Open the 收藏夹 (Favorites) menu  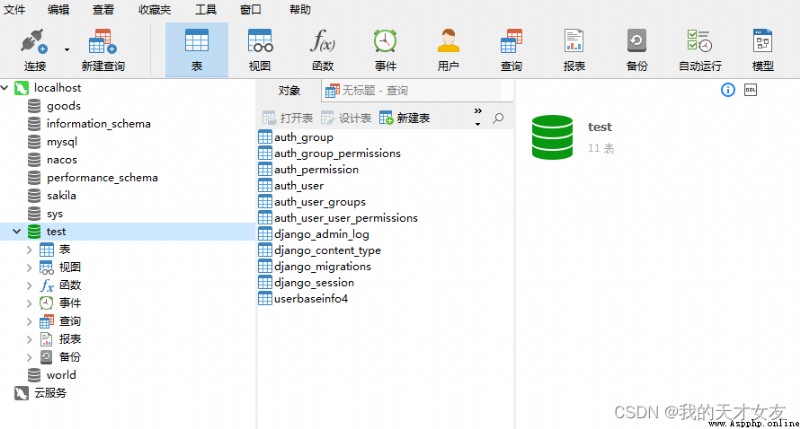click(x=155, y=9)
